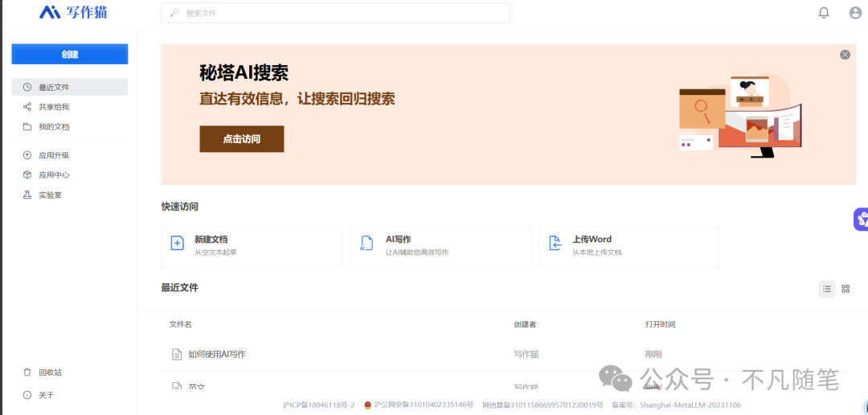The image size is (868, 415).
Task: Click the banner illustration image
Action: 740,117
